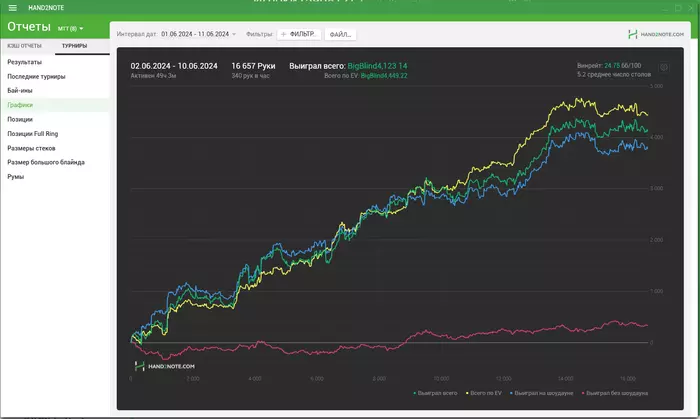Click the HAND2NOTE title in the top bar
Image resolution: width=700 pixels, height=419 pixels.
click(x=46, y=8)
